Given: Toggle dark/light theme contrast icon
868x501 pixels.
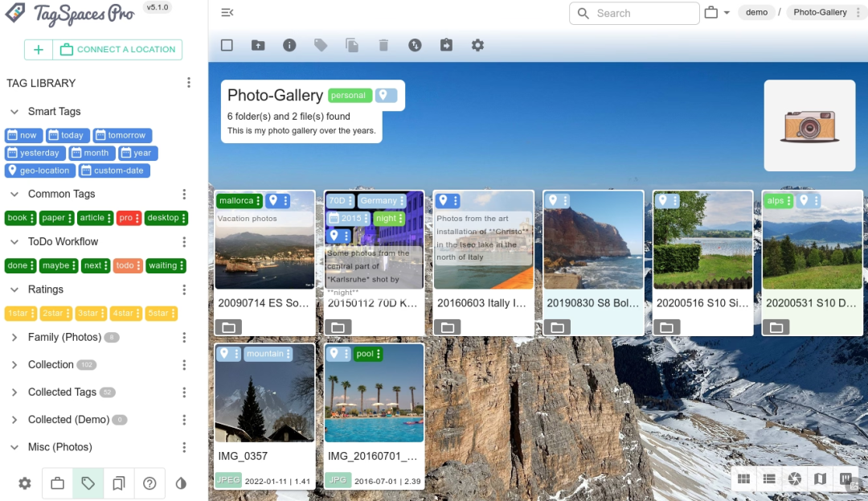Looking at the screenshot, I should pos(181,483).
